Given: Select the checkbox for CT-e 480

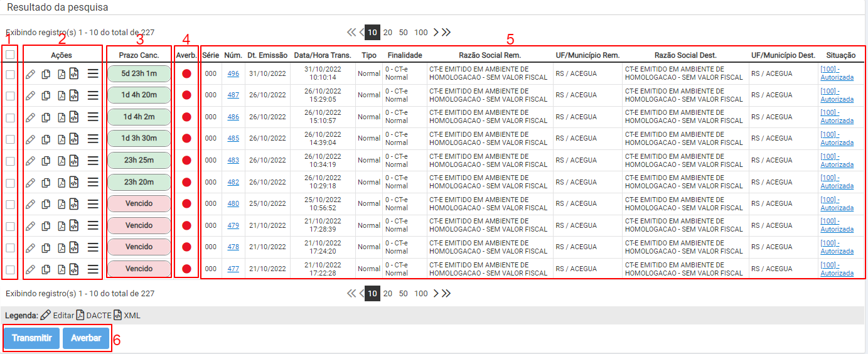Looking at the screenshot, I should (10, 205).
